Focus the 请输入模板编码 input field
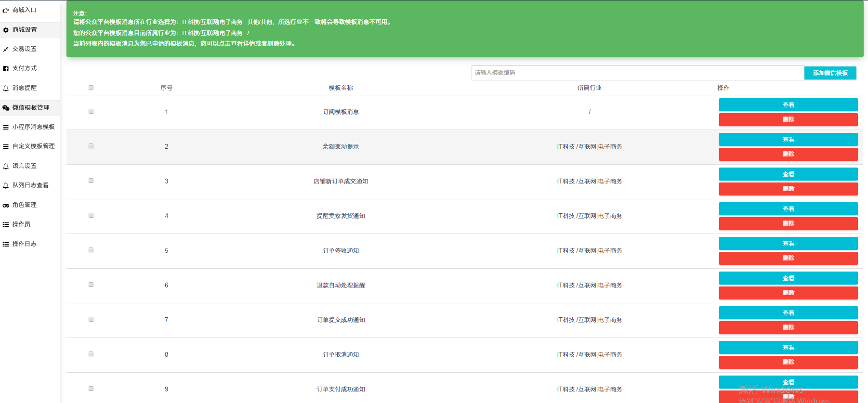868x403 pixels. click(x=638, y=73)
